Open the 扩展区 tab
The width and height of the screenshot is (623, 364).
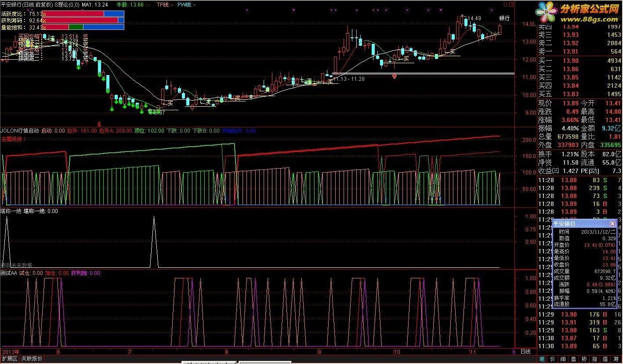click(9, 358)
